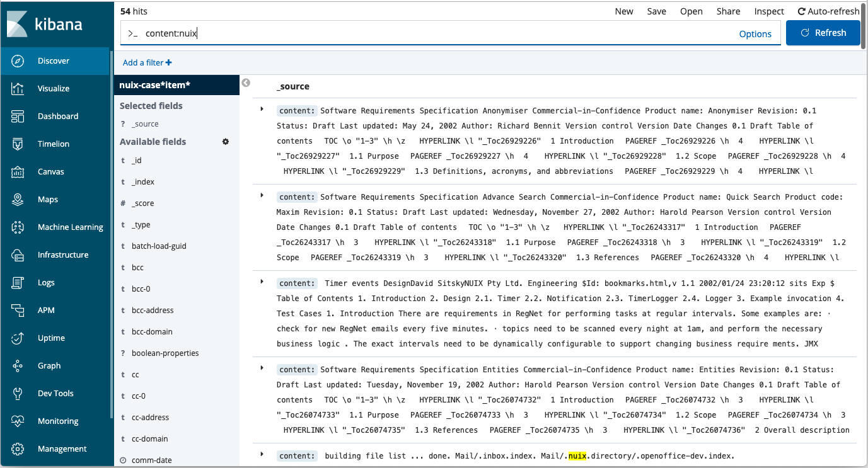Select the cc field

coord(136,375)
